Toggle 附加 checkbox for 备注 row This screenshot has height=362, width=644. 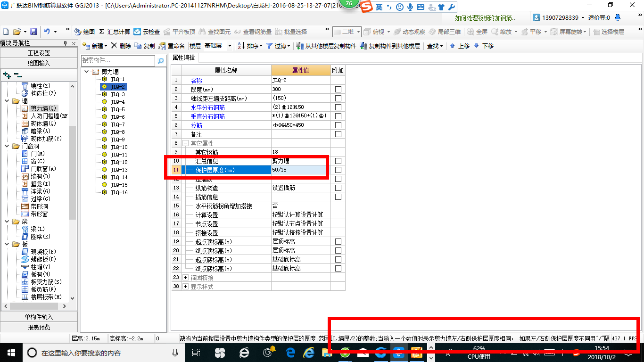(338, 134)
